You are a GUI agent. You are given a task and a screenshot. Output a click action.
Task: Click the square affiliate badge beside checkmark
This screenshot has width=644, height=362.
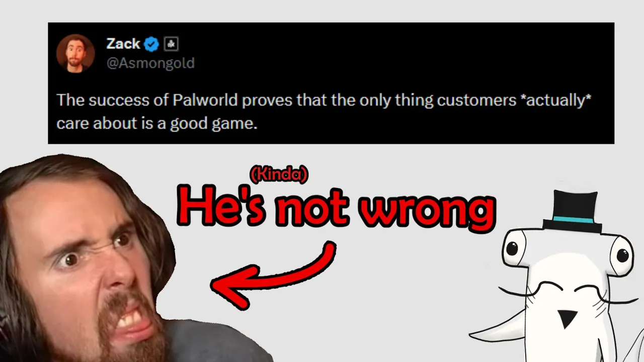coord(171,44)
